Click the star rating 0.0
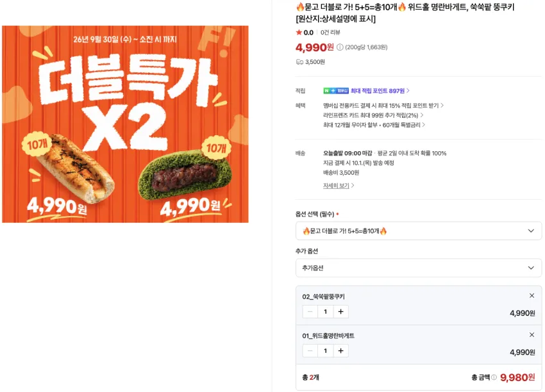The image size is (545, 392). click(x=305, y=32)
